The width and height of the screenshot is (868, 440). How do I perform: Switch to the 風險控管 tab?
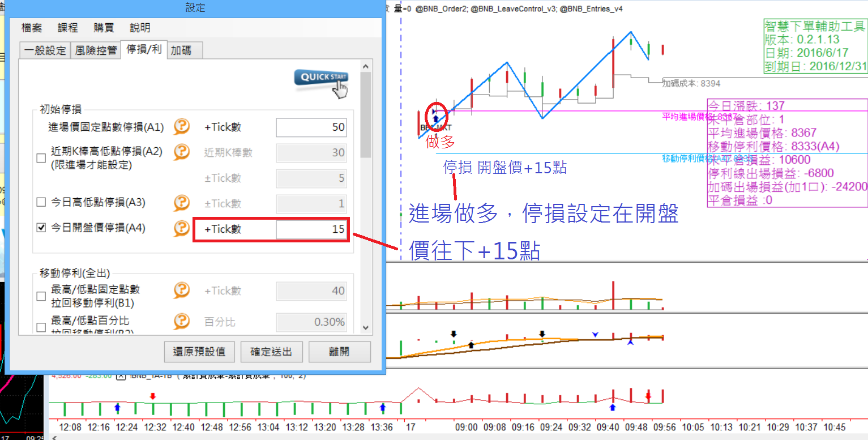pos(96,50)
